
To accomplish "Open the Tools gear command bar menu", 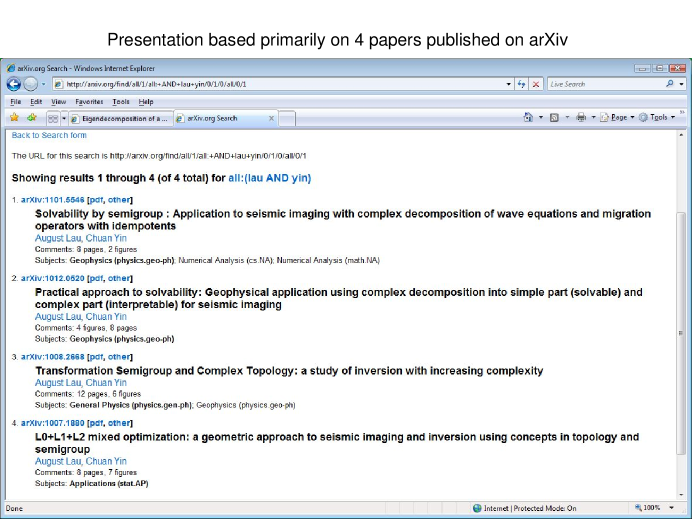I will (657, 117).
